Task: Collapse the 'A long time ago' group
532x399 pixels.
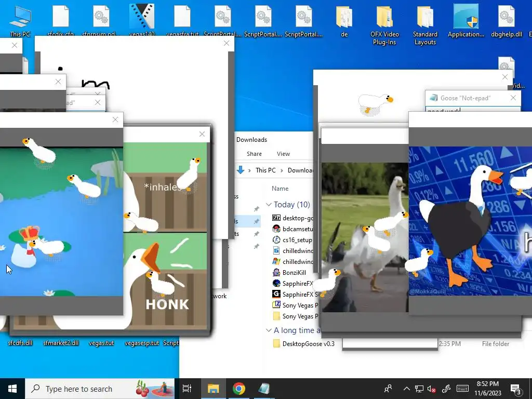Action: coord(269,330)
